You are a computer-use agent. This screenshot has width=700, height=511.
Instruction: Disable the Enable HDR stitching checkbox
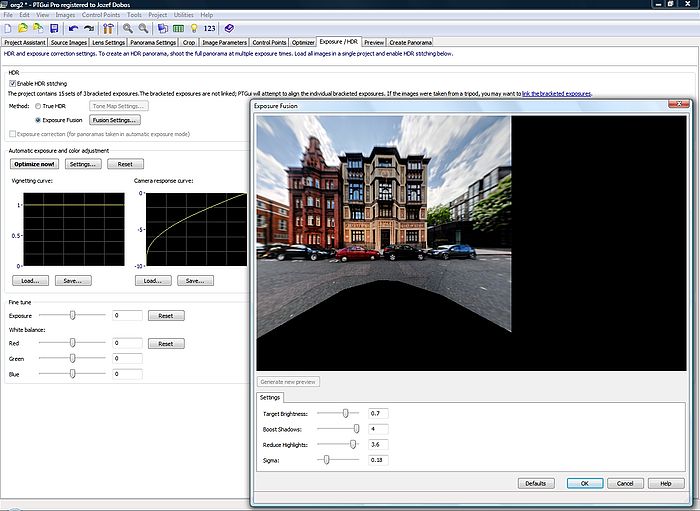[x=15, y=83]
